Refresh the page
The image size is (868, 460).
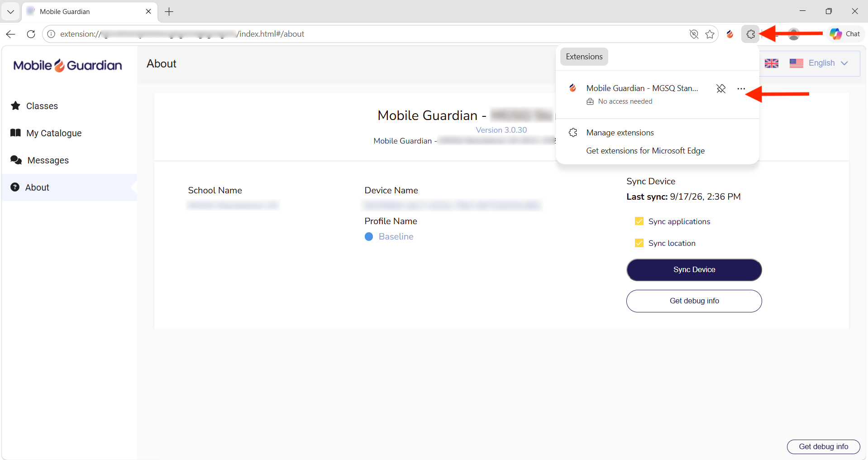tap(31, 34)
